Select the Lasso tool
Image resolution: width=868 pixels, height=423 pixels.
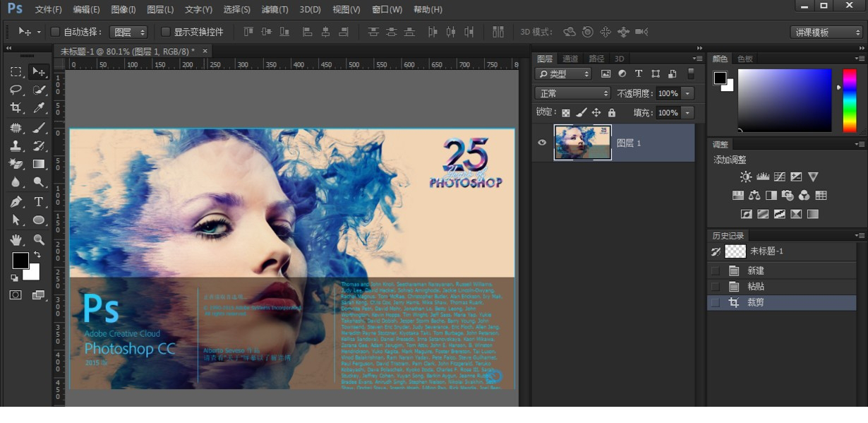[x=16, y=90]
